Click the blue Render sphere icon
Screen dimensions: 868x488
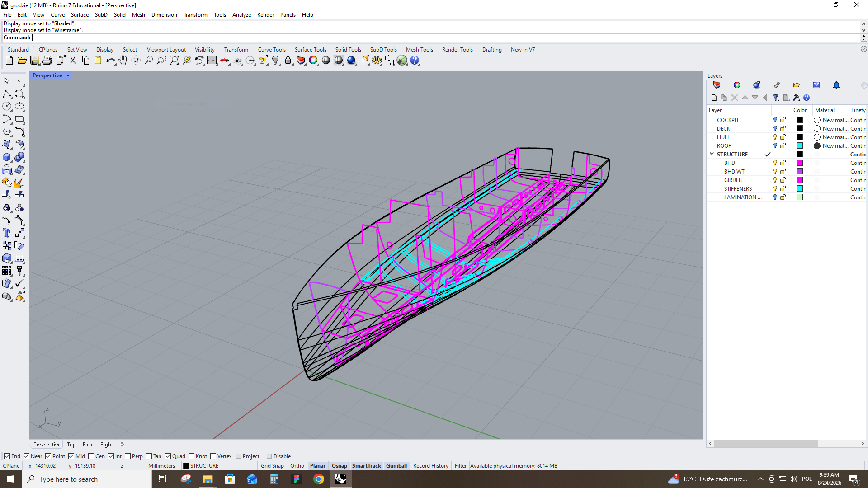(351, 61)
